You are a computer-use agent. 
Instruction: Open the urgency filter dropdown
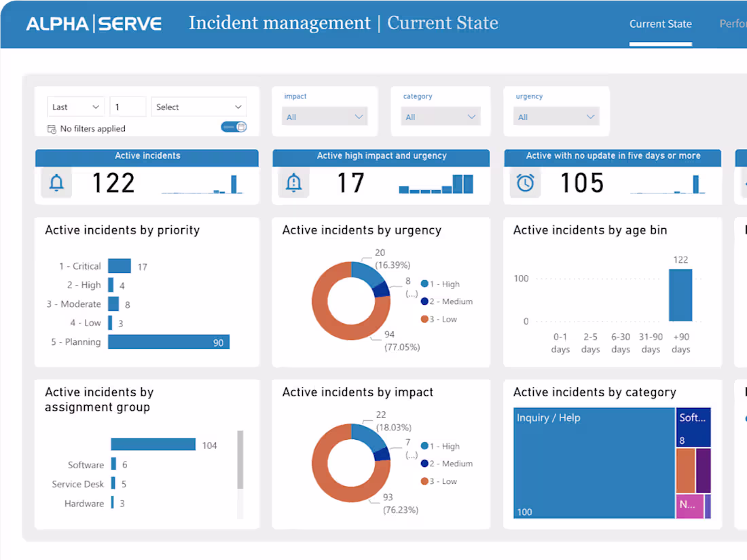pos(556,116)
